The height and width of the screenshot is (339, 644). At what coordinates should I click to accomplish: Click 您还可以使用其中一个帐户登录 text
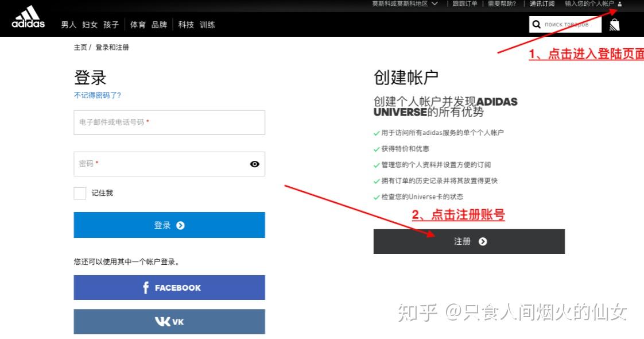(126, 262)
